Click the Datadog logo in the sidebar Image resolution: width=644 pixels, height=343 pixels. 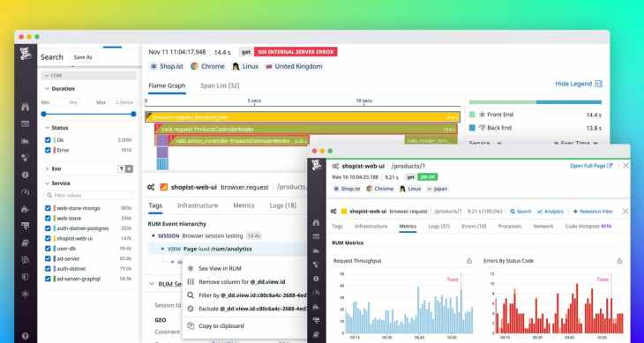pyautogui.click(x=26, y=54)
